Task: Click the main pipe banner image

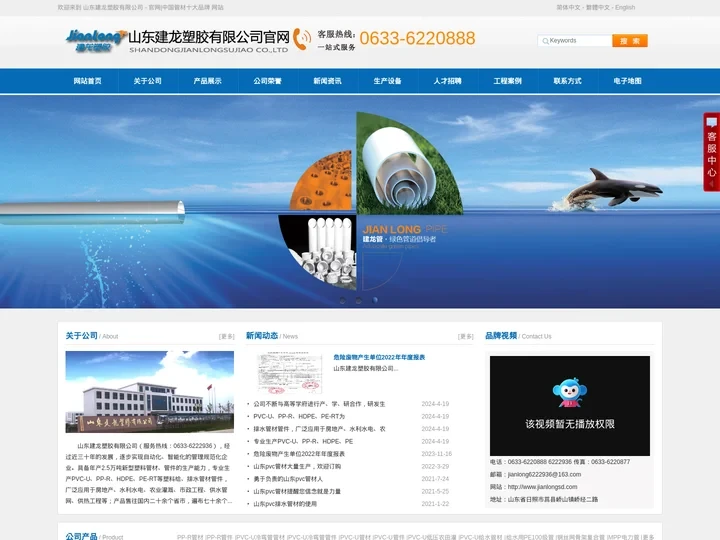Action: [360, 202]
